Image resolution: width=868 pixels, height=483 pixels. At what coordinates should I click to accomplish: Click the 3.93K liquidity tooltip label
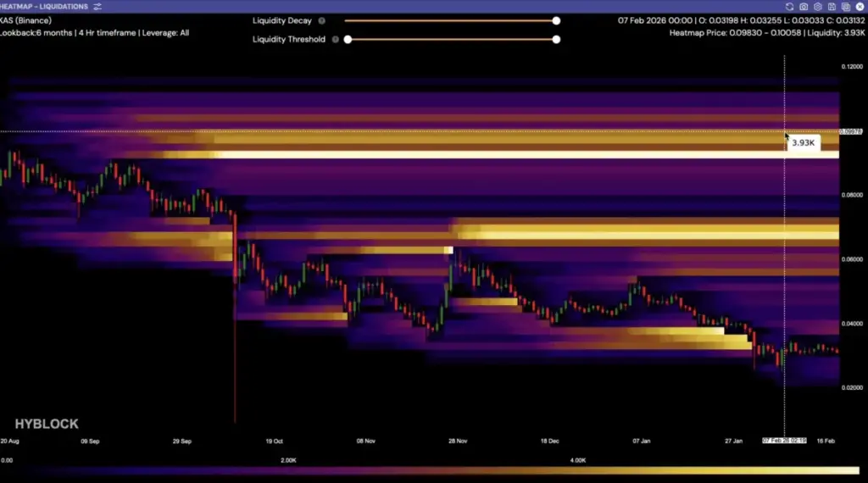click(803, 143)
